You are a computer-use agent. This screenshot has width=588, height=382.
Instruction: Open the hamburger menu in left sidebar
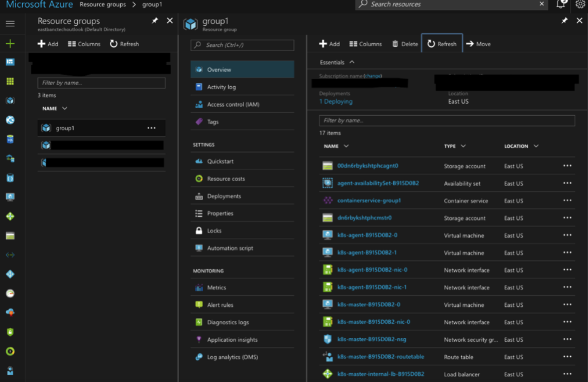10,24
